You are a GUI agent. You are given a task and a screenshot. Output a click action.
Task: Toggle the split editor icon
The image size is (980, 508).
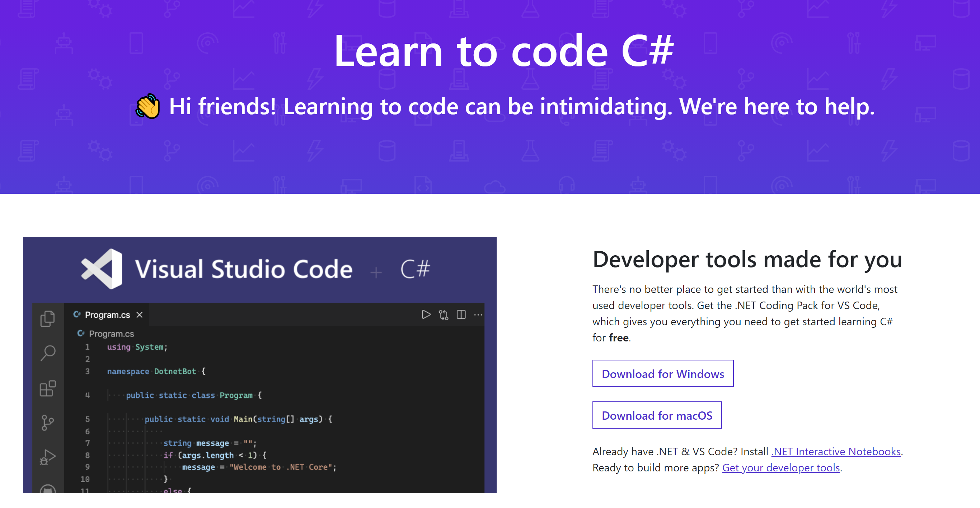(461, 314)
